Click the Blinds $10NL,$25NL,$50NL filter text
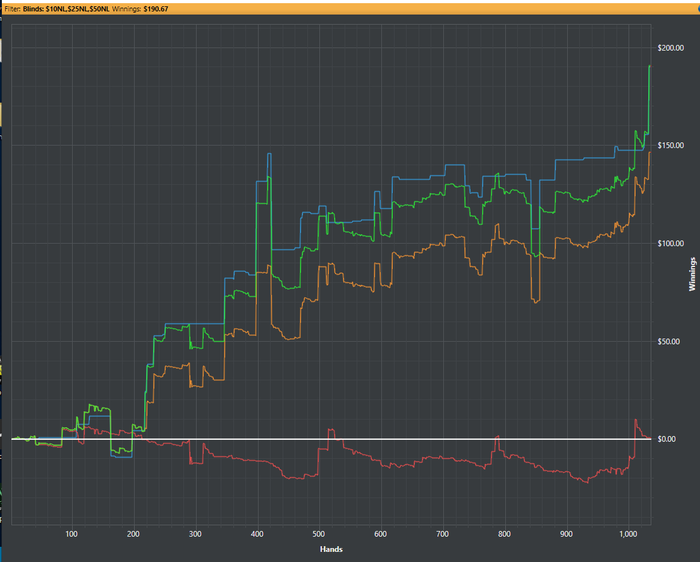The width and height of the screenshot is (700, 562). [x=66, y=8]
